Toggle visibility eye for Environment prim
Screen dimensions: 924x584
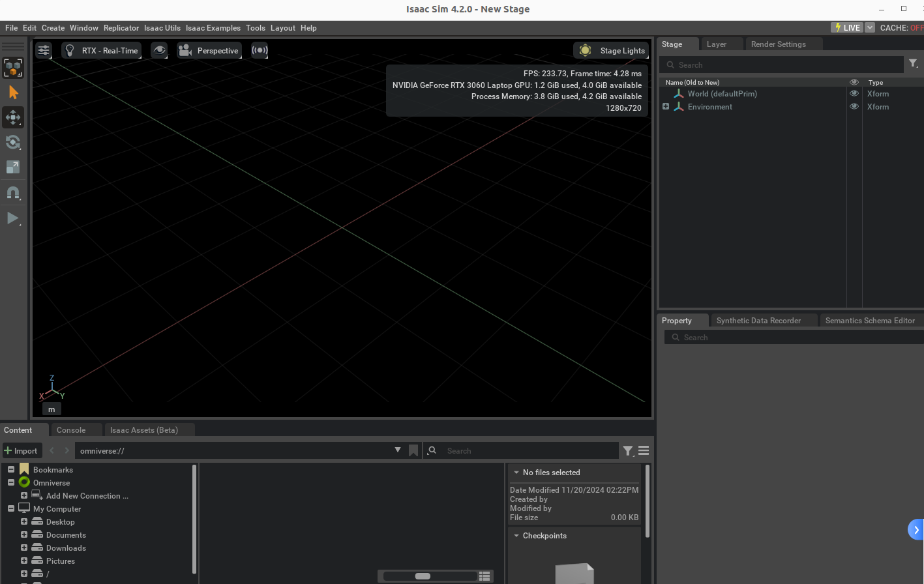tap(854, 106)
